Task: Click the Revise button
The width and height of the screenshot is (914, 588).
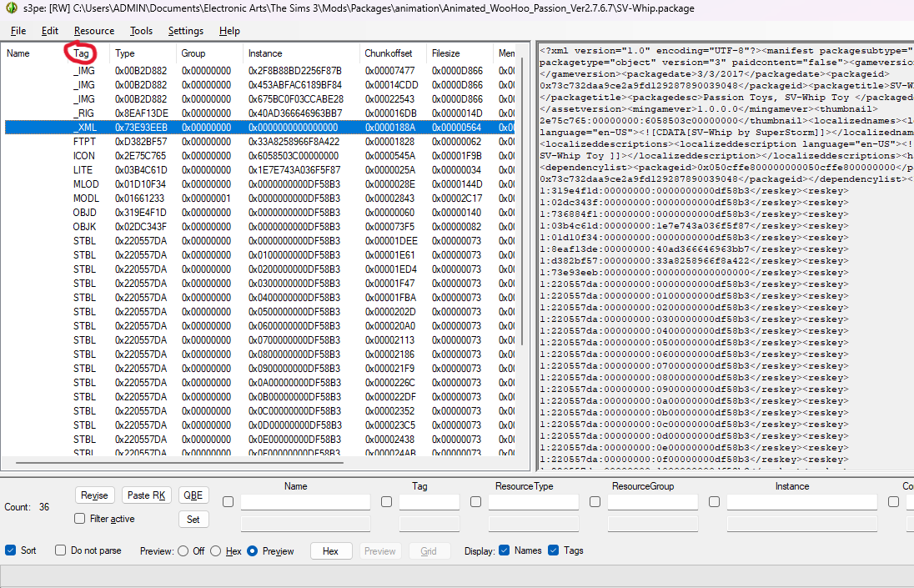Action: [94, 495]
